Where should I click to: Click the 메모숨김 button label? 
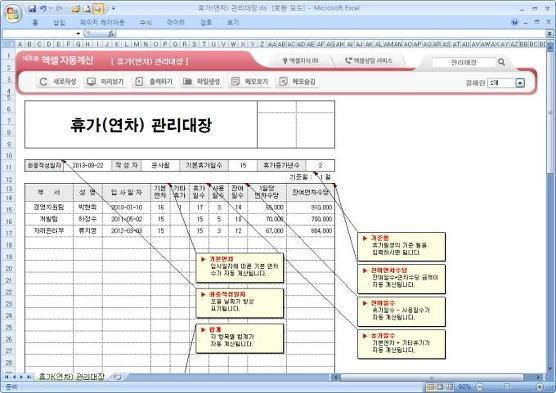pyautogui.click(x=304, y=82)
